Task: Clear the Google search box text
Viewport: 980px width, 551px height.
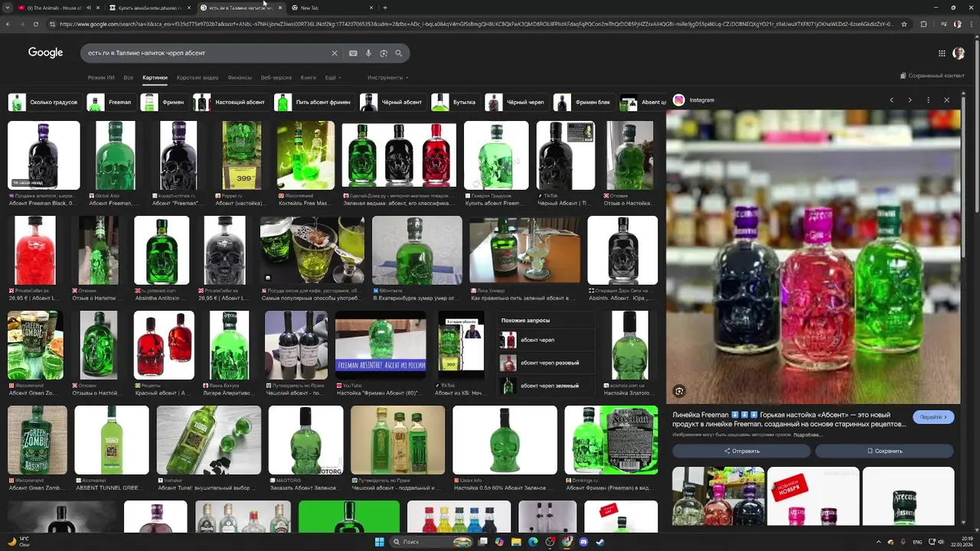Action: pos(334,54)
